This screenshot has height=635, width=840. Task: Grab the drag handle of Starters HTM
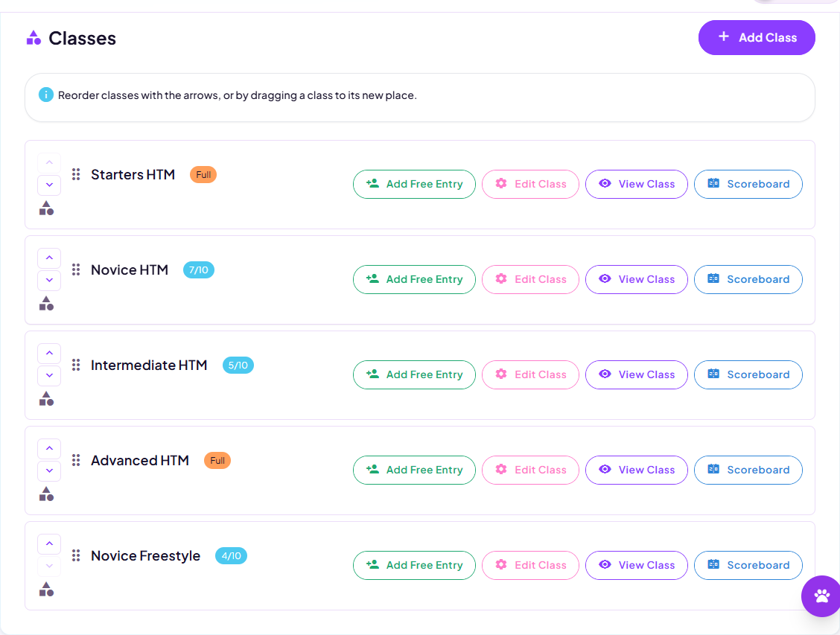tap(76, 174)
